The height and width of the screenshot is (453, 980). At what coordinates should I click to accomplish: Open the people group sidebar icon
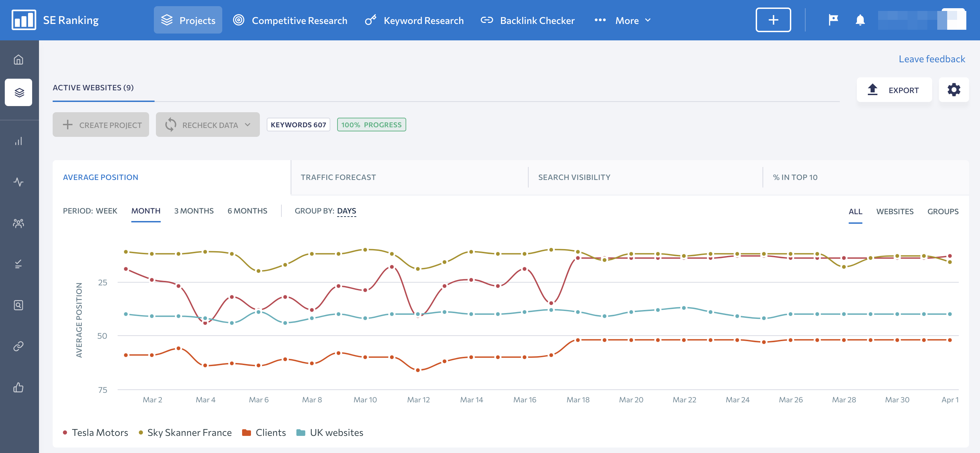pos(18,223)
